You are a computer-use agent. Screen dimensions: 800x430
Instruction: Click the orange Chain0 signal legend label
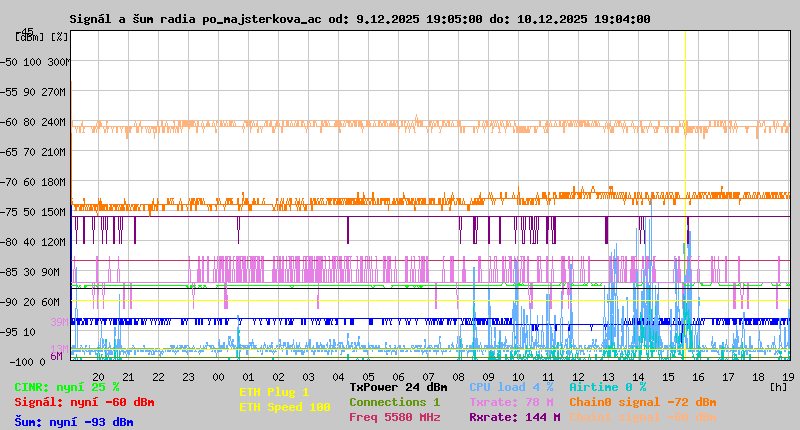[642, 402]
